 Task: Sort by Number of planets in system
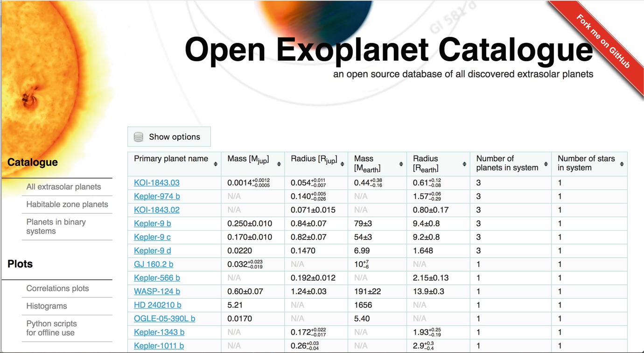click(x=545, y=163)
